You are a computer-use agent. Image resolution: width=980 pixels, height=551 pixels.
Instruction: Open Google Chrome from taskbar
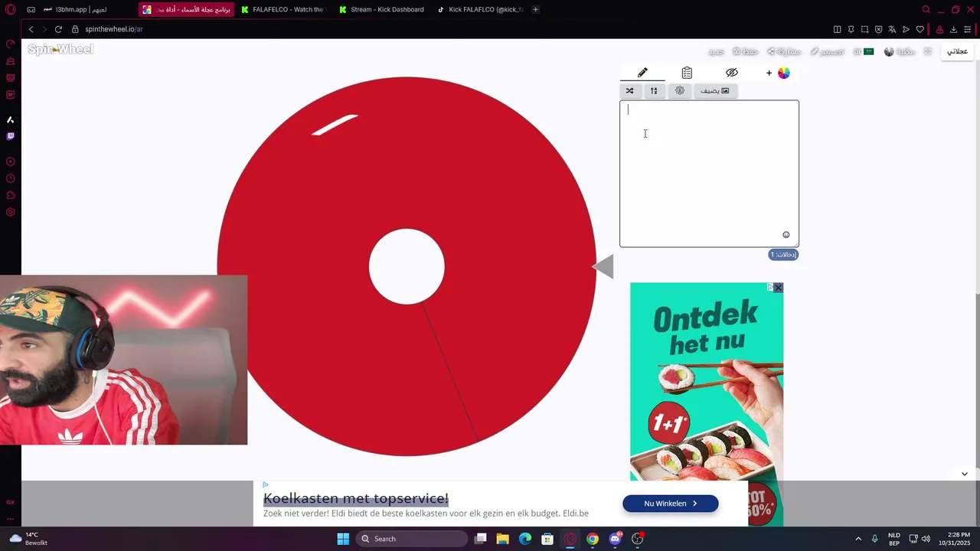pos(593,539)
